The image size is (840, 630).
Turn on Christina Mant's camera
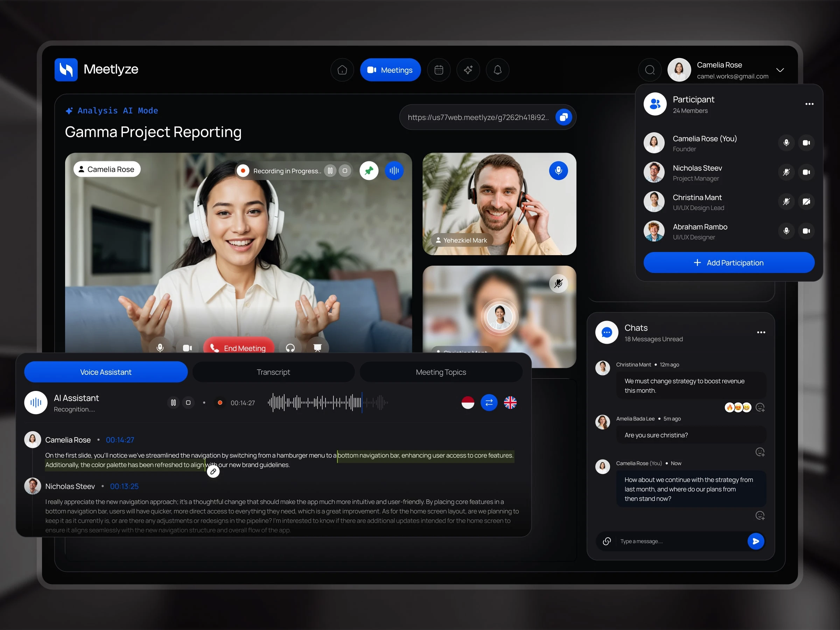tap(806, 202)
